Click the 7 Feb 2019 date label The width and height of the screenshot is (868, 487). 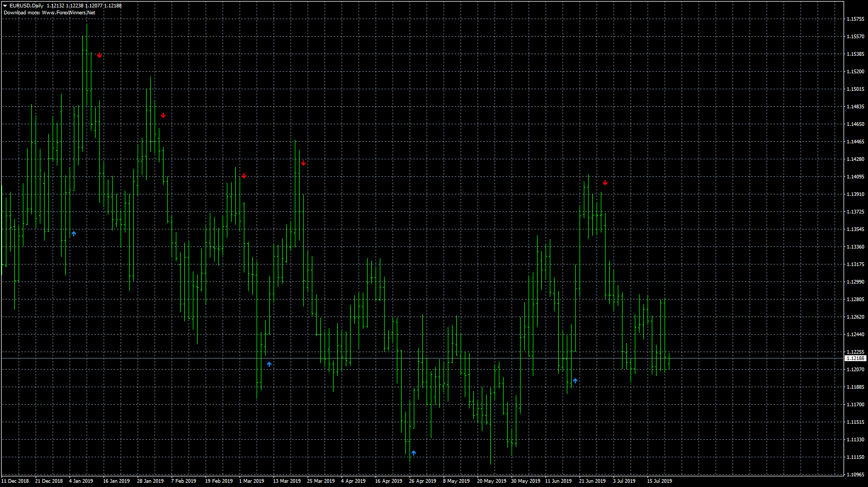[184, 481]
